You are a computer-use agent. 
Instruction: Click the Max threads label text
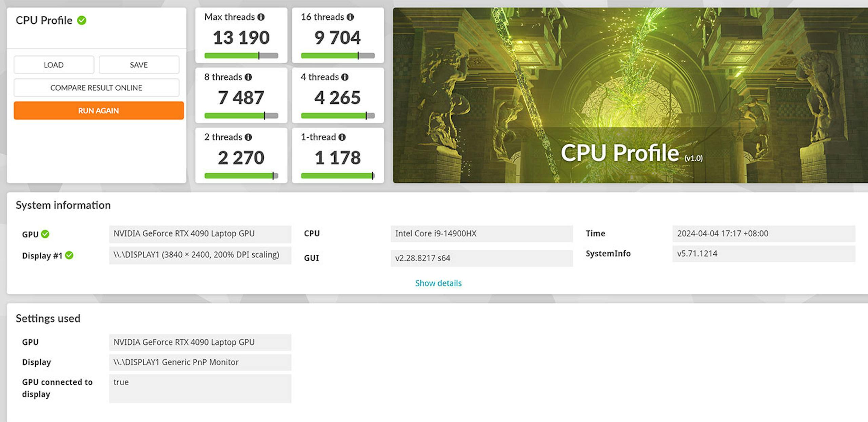coord(230,17)
